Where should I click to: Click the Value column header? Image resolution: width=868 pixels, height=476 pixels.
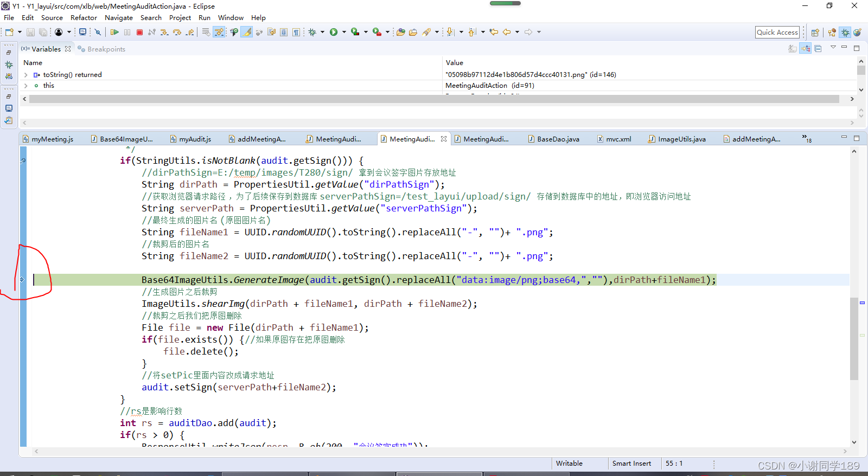pos(455,63)
